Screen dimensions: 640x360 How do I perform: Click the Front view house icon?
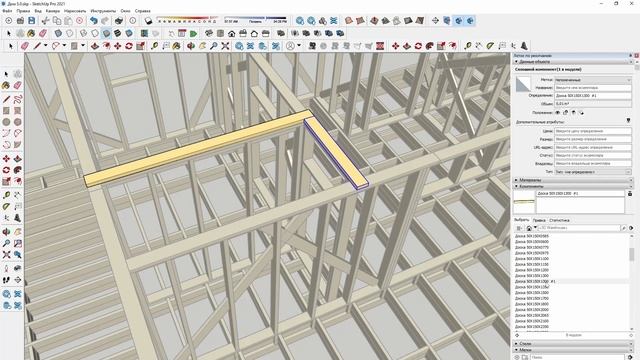(x=231, y=33)
